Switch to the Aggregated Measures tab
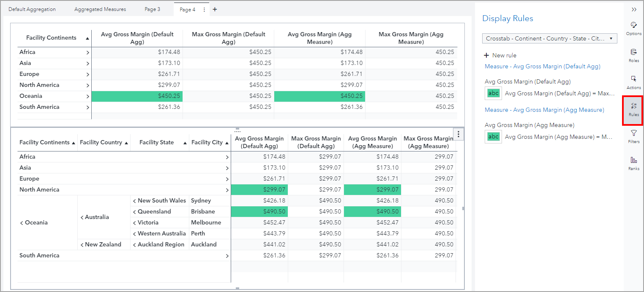 pyautogui.click(x=100, y=9)
